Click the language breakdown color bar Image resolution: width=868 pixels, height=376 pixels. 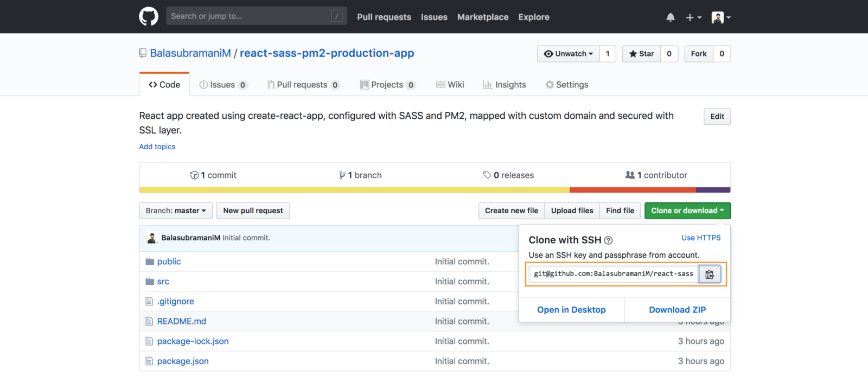pyautogui.click(x=434, y=190)
